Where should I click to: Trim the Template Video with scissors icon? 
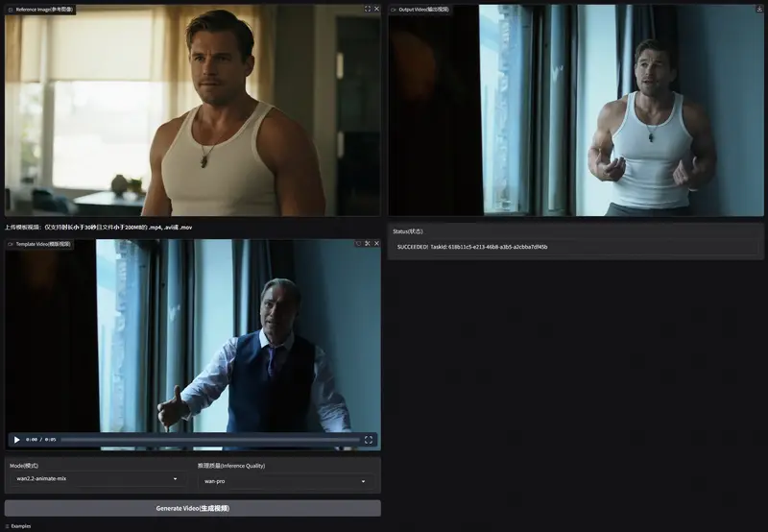(x=368, y=244)
